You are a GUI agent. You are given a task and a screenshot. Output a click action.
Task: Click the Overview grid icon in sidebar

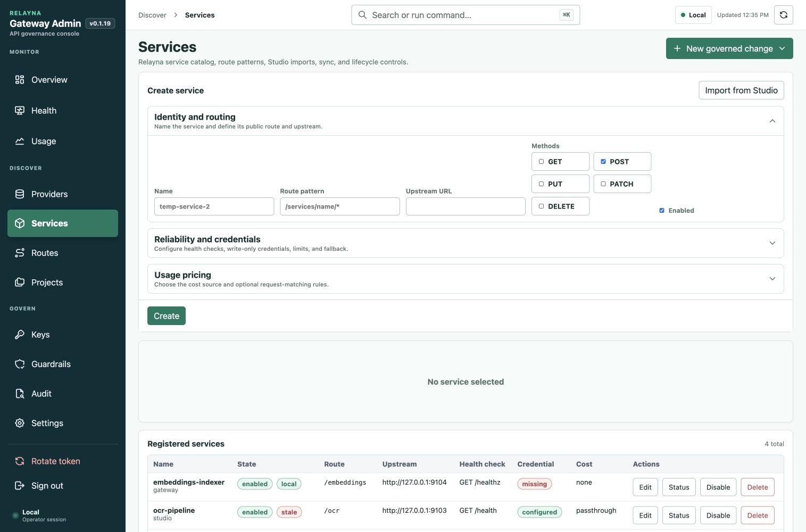(x=20, y=80)
